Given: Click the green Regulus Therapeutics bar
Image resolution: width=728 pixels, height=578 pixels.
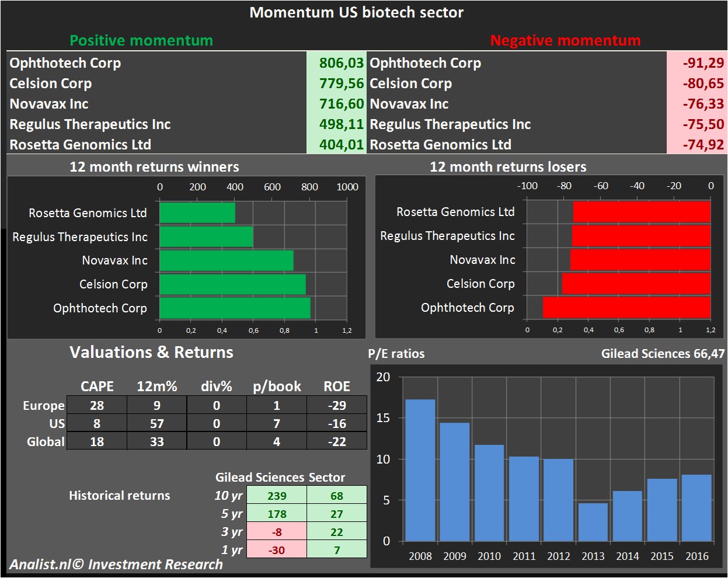Looking at the screenshot, I should pos(207,236).
